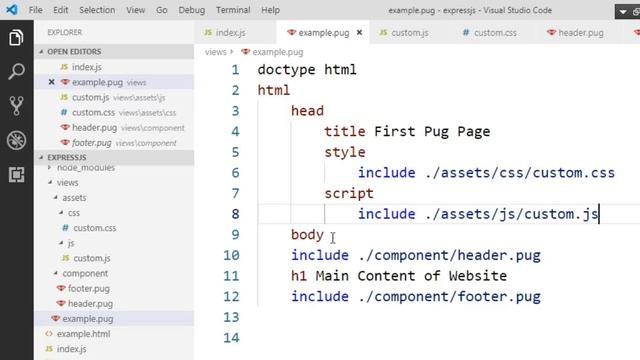The height and width of the screenshot is (360, 640).
Task: Click the './assets/js/custom.js' path text
Action: [x=511, y=214]
